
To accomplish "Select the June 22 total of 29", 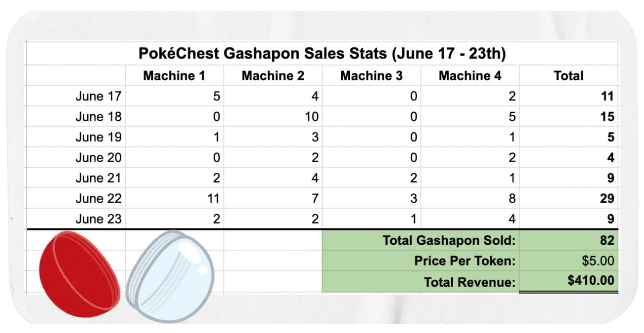I will [569, 199].
